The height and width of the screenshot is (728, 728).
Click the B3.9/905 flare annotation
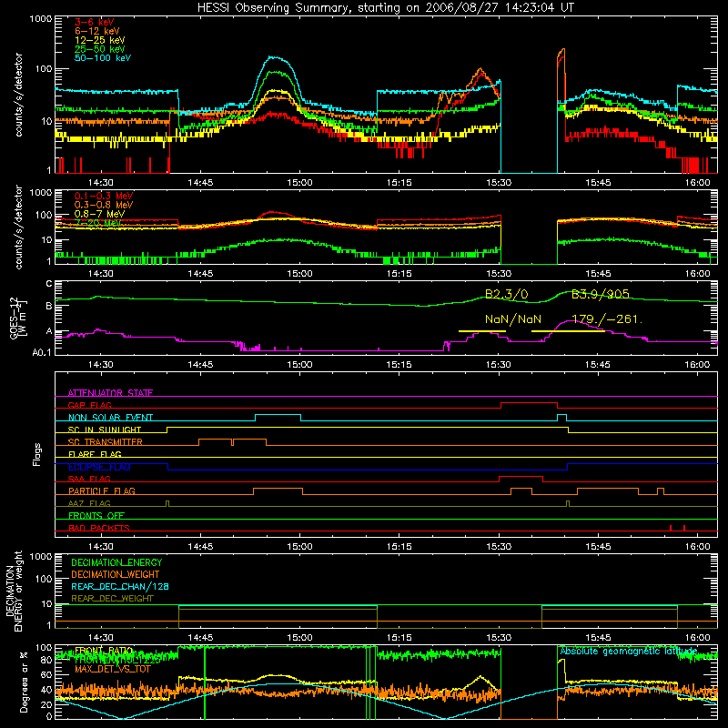[600, 294]
